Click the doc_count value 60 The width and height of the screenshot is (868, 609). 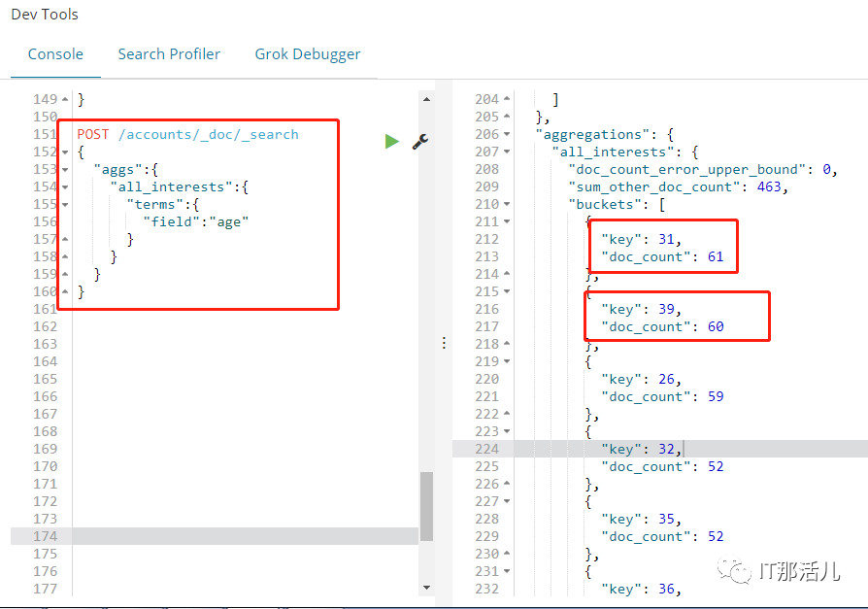716,326
